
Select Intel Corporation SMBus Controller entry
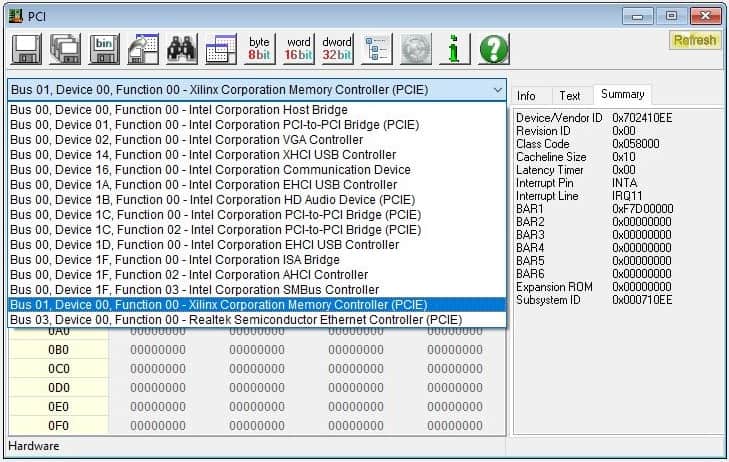(194, 290)
